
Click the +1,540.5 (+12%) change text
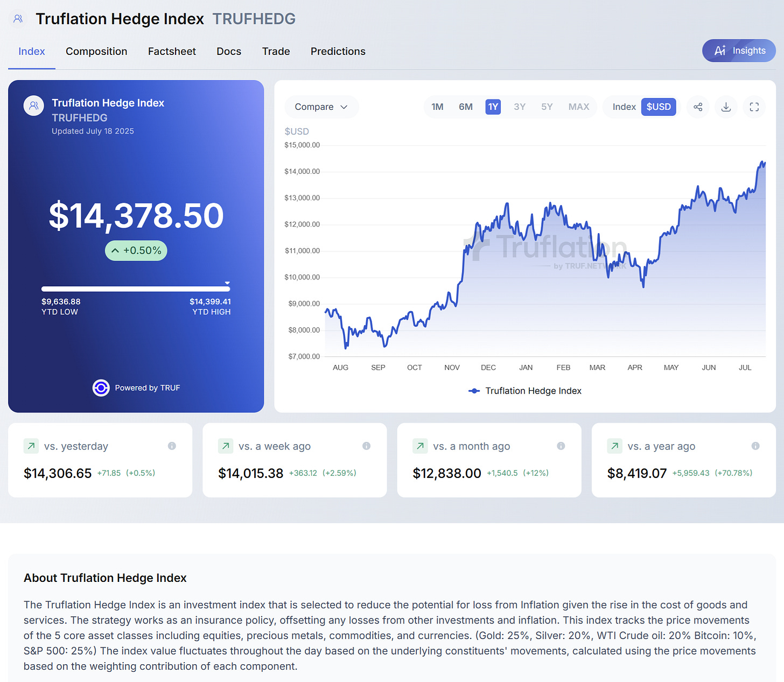(517, 473)
